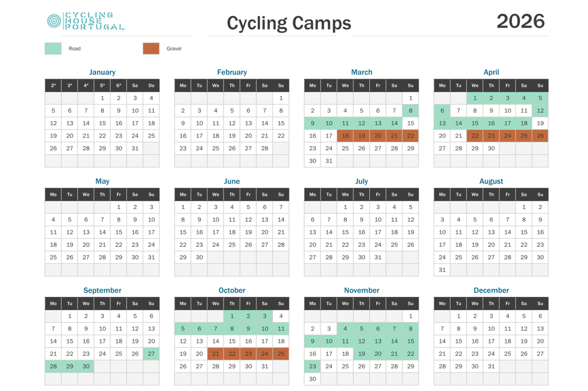The height and width of the screenshot is (391, 588).
Task: Choose June 30 in the calendar
Action: coord(199,257)
